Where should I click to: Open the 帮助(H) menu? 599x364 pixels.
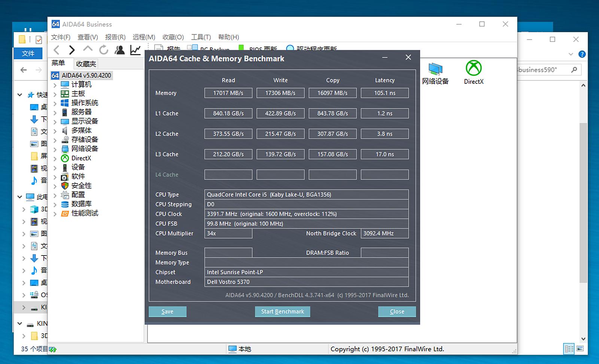pos(229,37)
